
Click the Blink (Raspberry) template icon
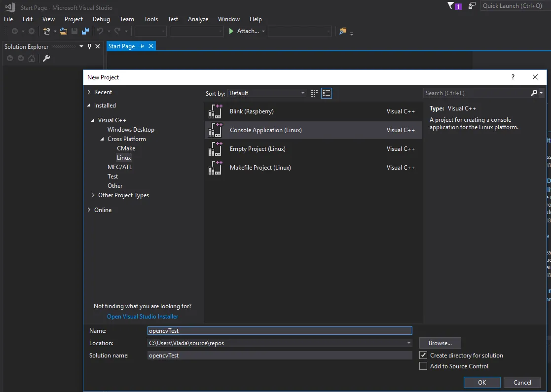click(216, 111)
